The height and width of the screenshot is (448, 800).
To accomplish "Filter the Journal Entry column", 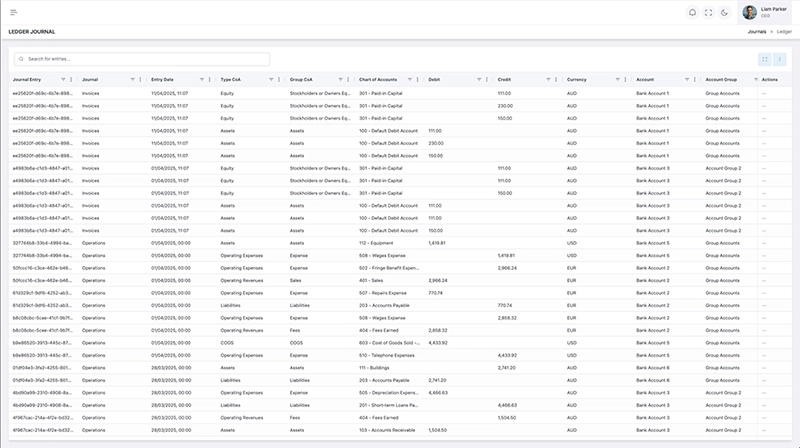I will click(63, 80).
